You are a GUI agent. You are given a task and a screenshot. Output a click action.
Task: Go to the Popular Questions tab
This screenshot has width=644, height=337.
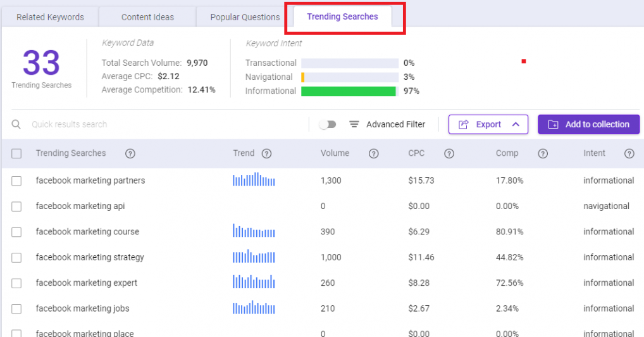(x=245, y=17)
